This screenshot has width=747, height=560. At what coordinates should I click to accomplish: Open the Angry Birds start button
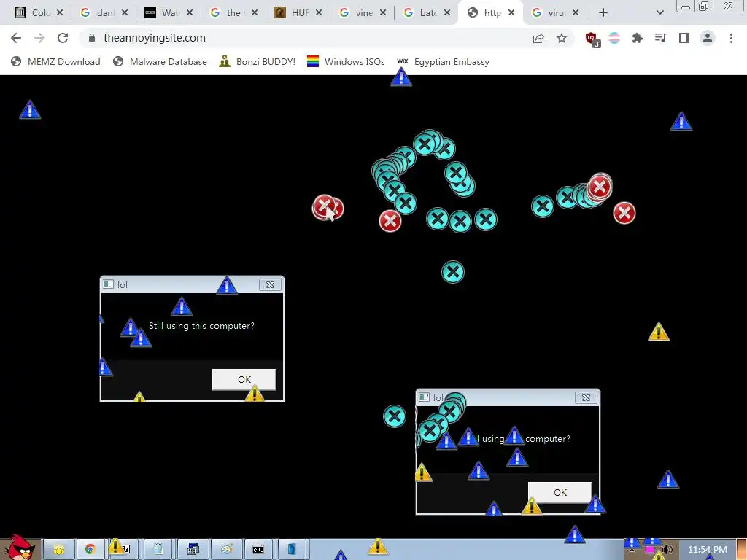[18, 548]
